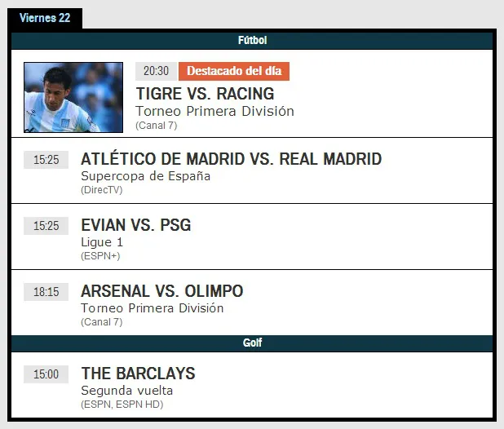This screenshot has width=504, height=429.
Task: Open the Tigre vs. Racing match
Action: click(205, 94)
